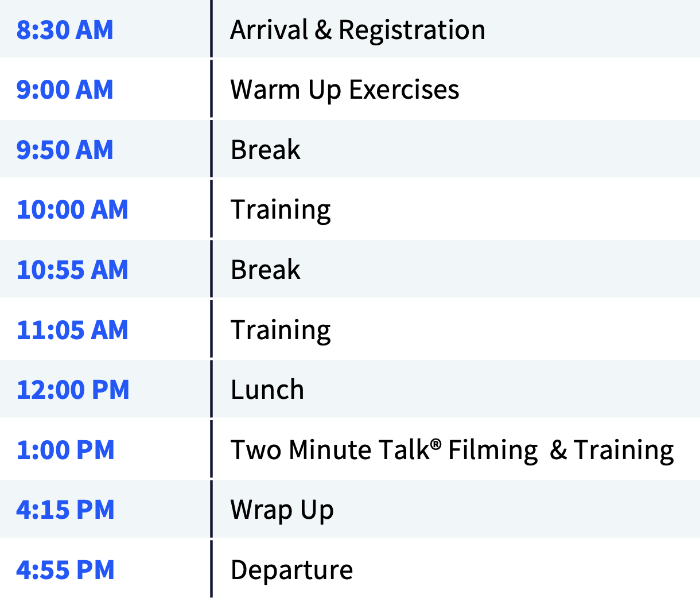Image resolution: width=700 pixels, height=598 pixels.
Task: Select the Break entry beside 10:55 AM
Action: (266, 270)
